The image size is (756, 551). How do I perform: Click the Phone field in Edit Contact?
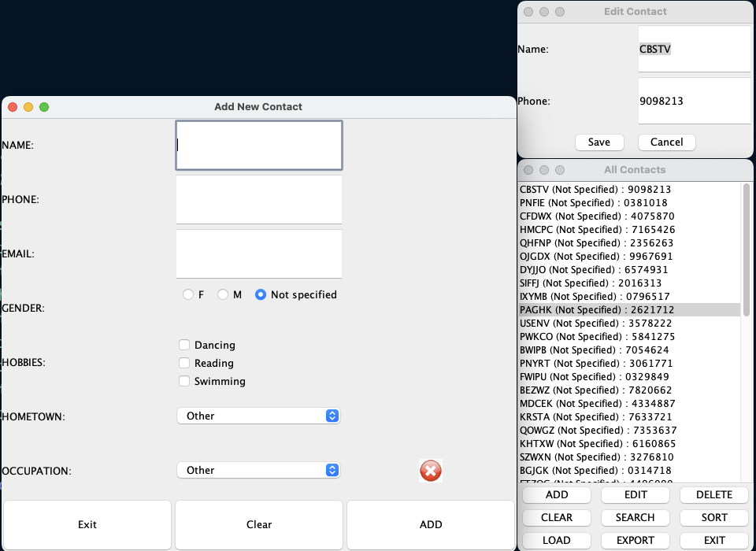695,101
